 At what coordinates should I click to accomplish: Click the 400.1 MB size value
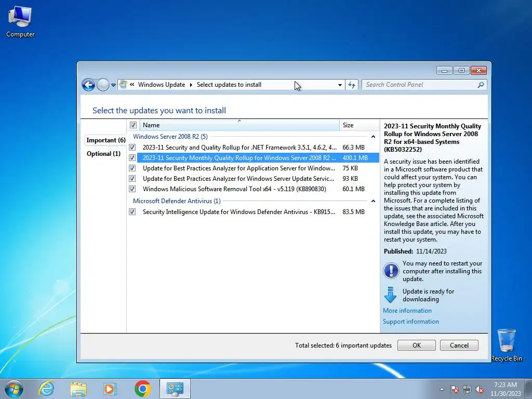[x=355, y=158]
